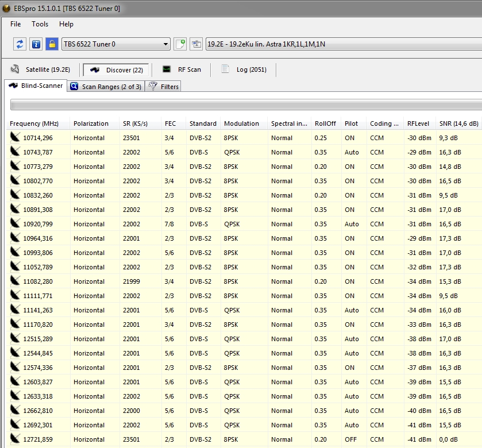Screen dimensions: 482x448
Task: Select frequency text 12721,859
Action: pos(38,439)
